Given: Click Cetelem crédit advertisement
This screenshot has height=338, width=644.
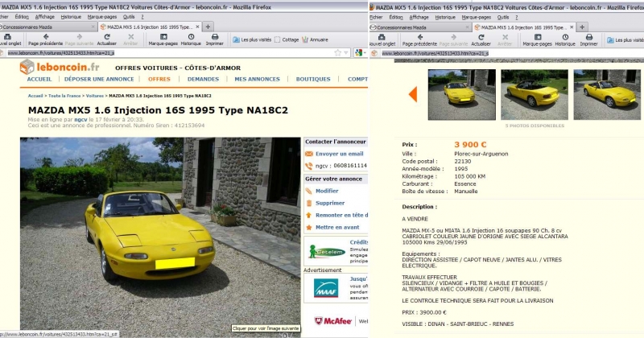Looking at the screenshot, I should click(336, 251).
